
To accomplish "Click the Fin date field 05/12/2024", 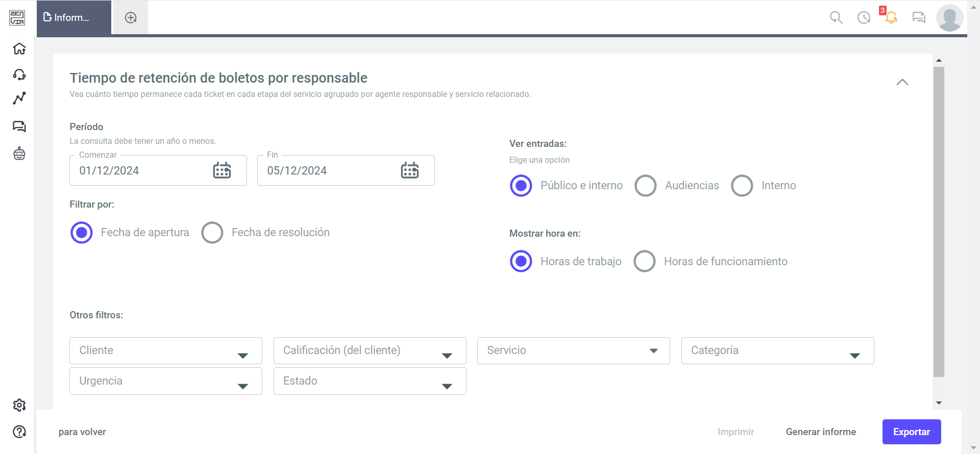I will (346, 170).
